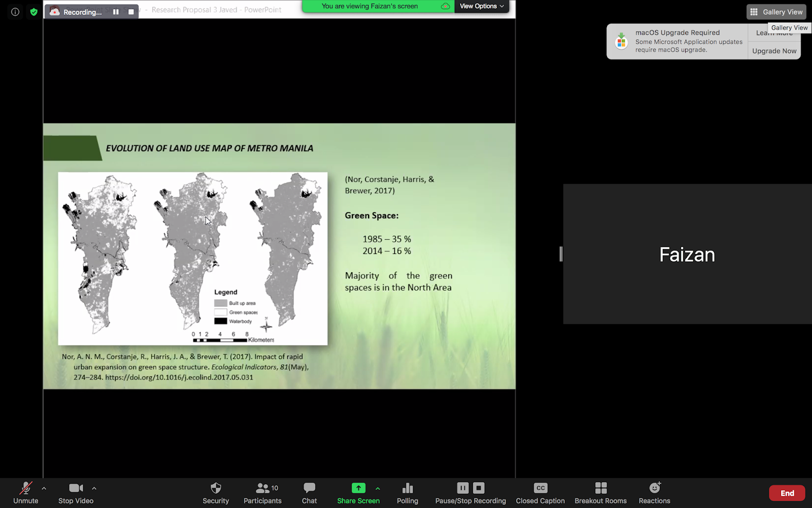Expand share screen options arrow
Image resolution: width=812 pixels, height=508 pixels.
[x=378, y=488]
